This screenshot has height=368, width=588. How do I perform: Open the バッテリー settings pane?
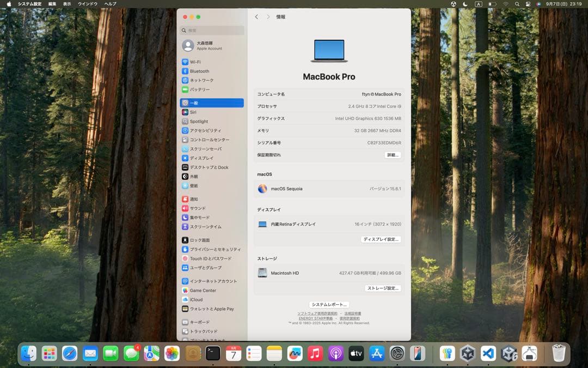pos(203,89)
